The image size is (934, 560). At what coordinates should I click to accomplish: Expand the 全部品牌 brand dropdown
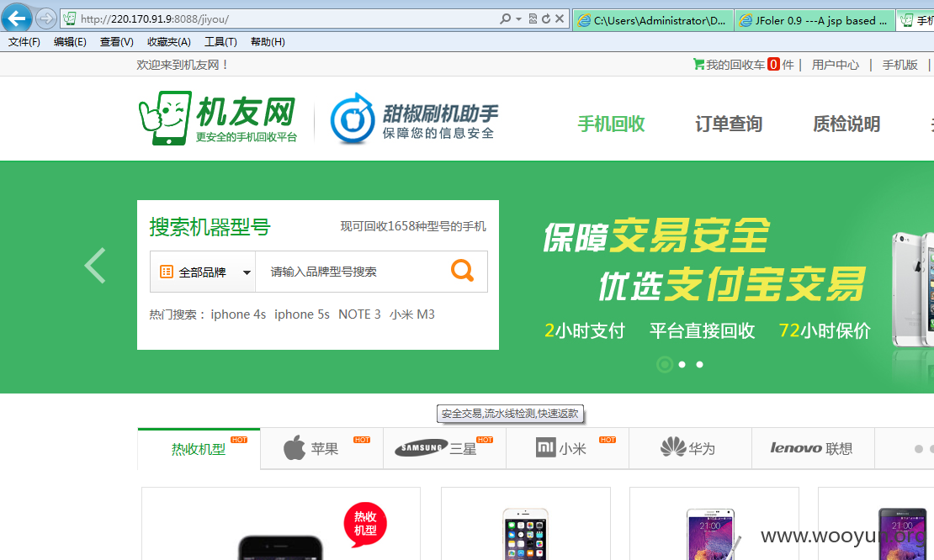point(203,272)
